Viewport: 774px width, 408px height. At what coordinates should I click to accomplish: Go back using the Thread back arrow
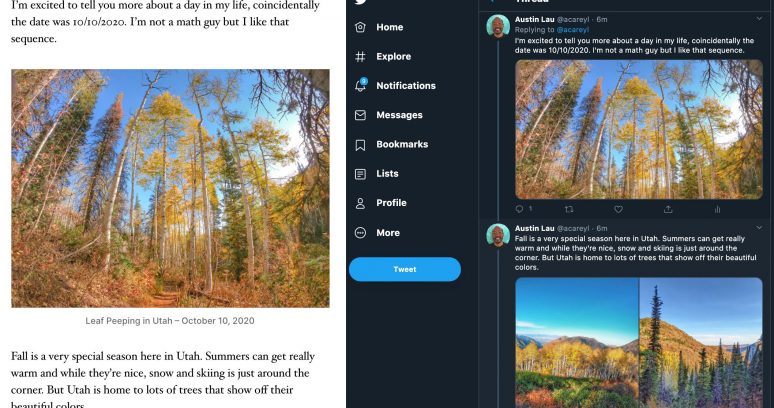coord(492,2)
